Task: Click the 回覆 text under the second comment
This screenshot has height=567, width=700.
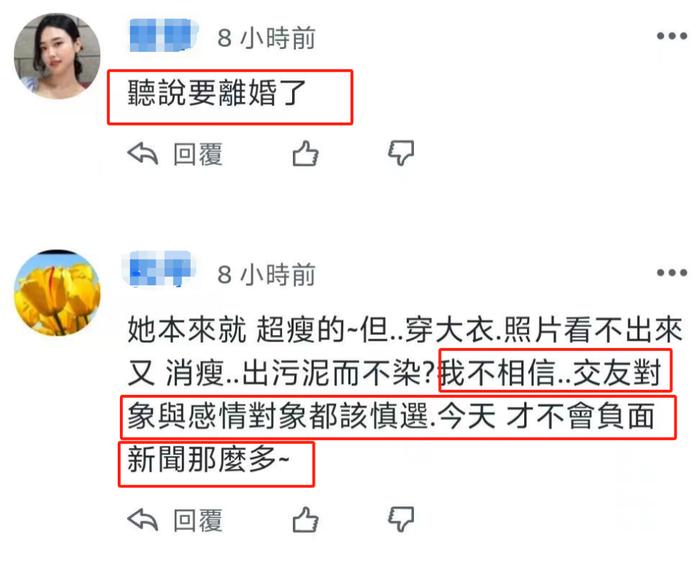Action: [198, 521]
